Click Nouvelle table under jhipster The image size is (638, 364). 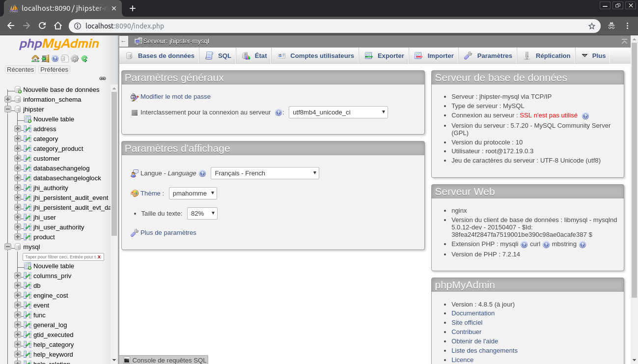[54, 119]
